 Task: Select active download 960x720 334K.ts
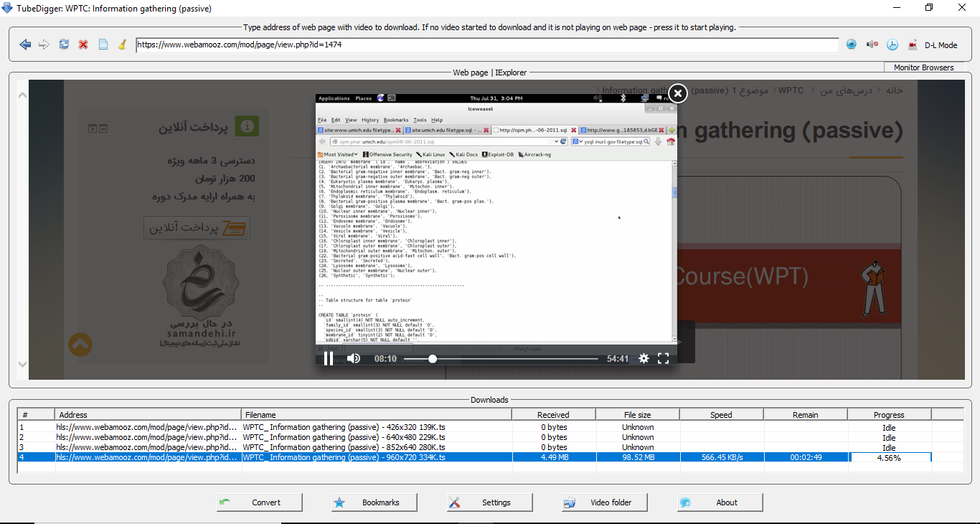click(x=491, y=457)
